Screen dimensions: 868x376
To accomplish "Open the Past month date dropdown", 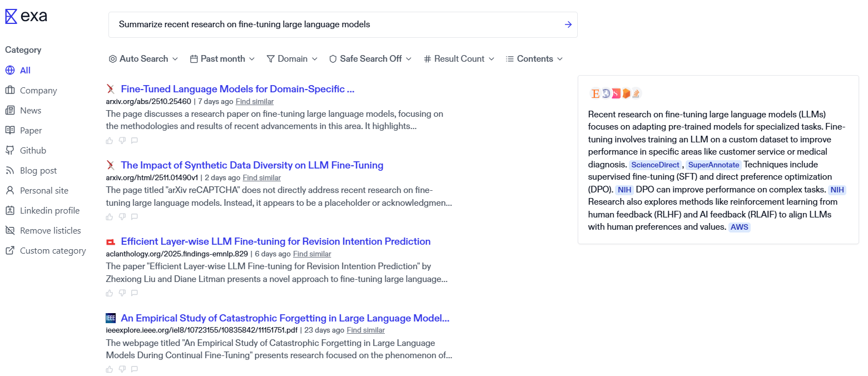I will click(x=222, y=59).
